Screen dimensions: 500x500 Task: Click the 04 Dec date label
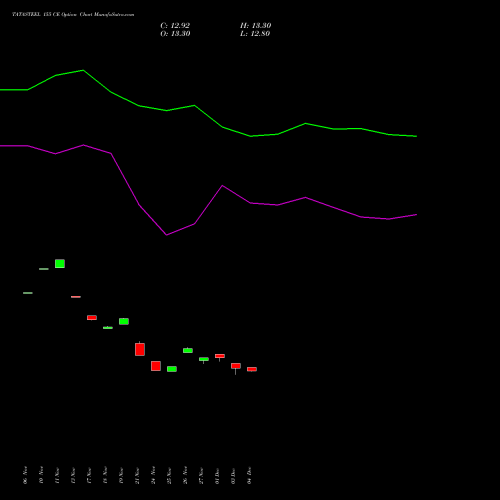click(x=249, y=475)
